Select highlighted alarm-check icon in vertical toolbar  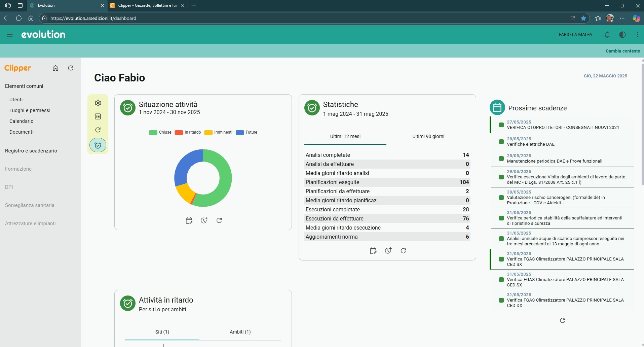(98, 145)
